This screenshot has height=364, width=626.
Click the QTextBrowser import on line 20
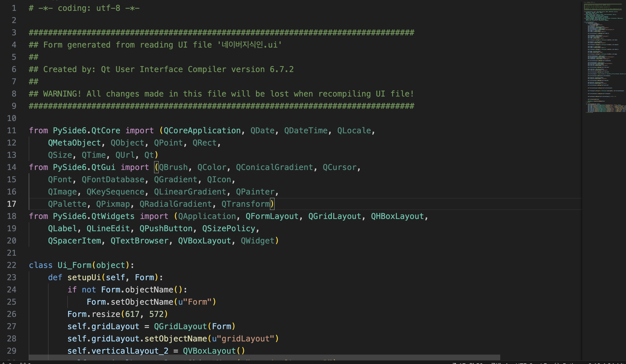[140, 241]
